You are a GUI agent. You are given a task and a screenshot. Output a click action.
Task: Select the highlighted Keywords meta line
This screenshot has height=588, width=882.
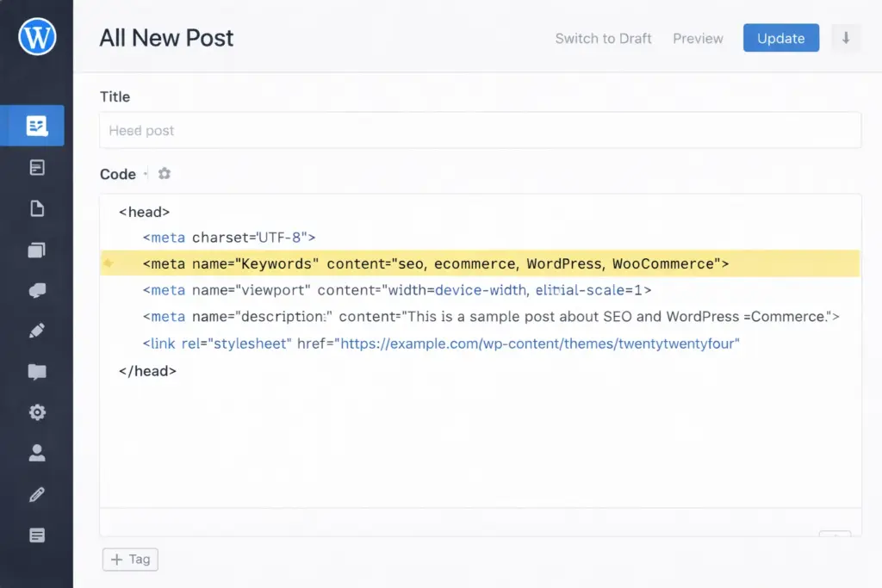coord(431,263)
